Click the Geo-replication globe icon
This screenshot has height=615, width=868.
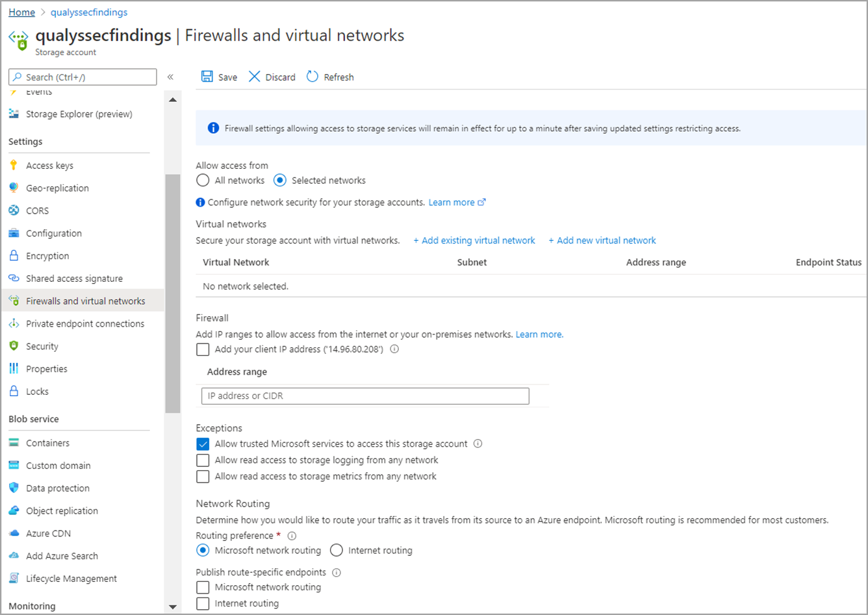tap(14, 188)
